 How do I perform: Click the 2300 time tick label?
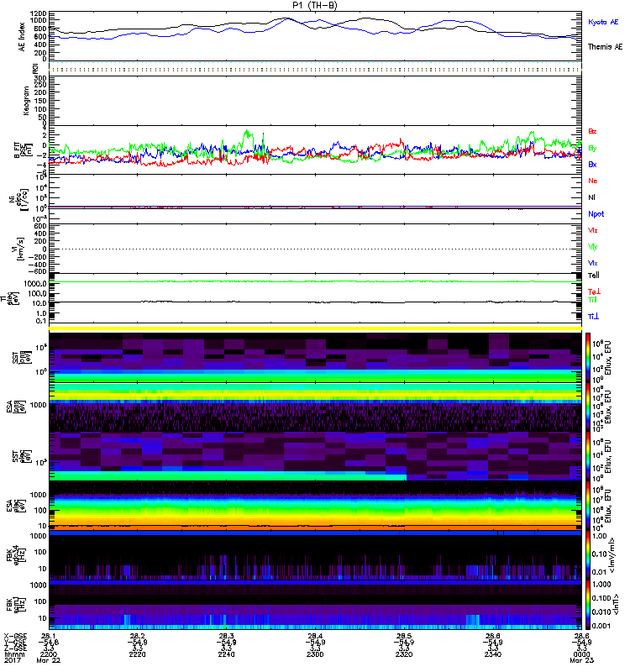315,654
